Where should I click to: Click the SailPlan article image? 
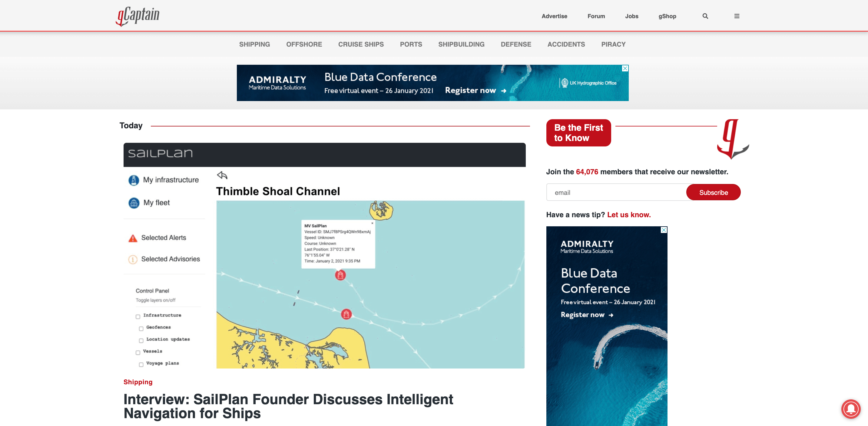point(324,255)
